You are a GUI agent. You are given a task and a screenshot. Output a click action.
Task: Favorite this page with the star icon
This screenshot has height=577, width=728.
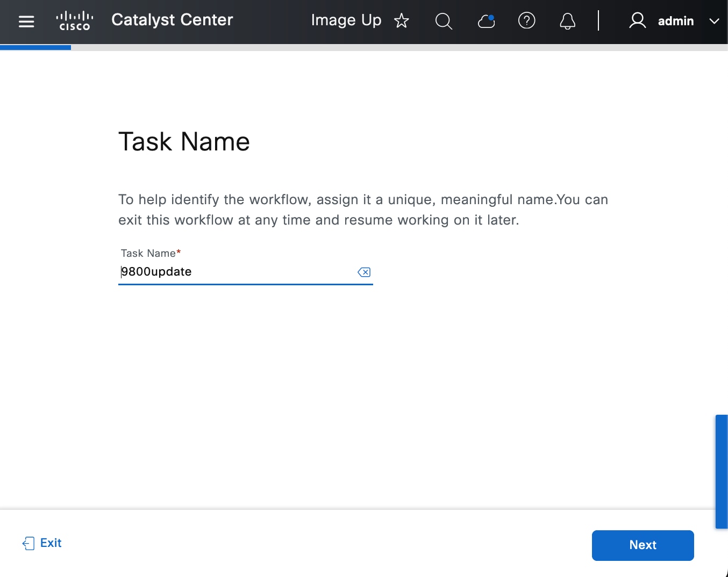click(401, 21)
